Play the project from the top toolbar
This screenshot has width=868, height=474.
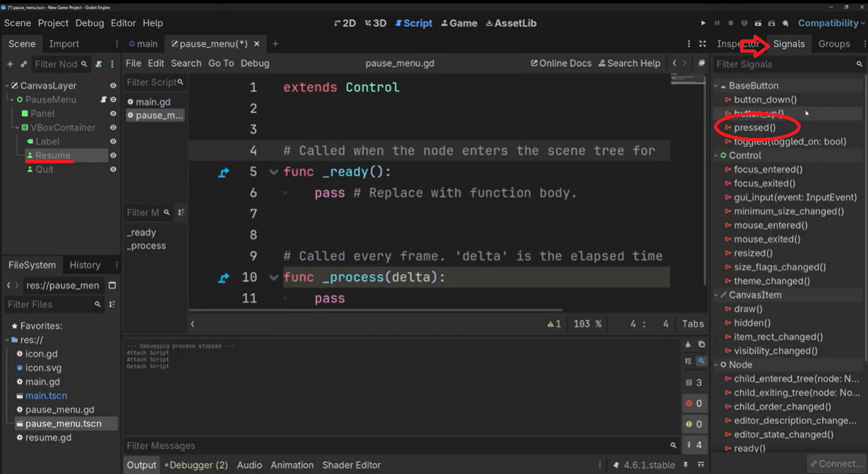(703, 23)
